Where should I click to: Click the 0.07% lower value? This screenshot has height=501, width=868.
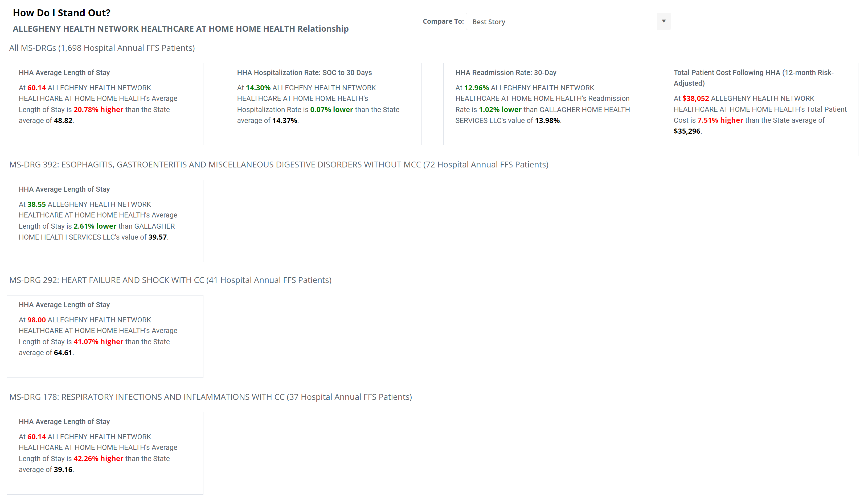[331, 109]
